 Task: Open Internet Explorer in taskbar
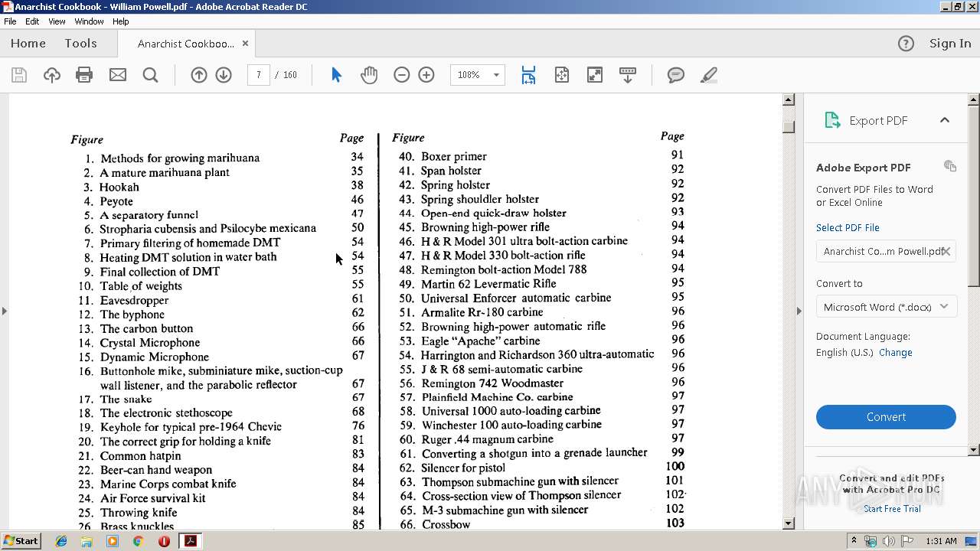(x=61, y=541)
